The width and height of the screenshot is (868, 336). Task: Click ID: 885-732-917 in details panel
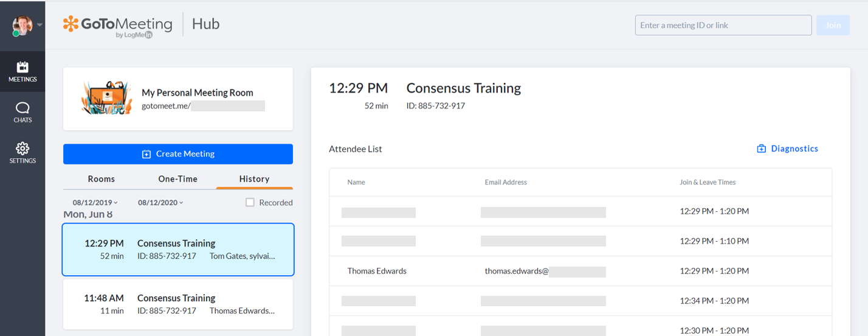pos(436,106)
